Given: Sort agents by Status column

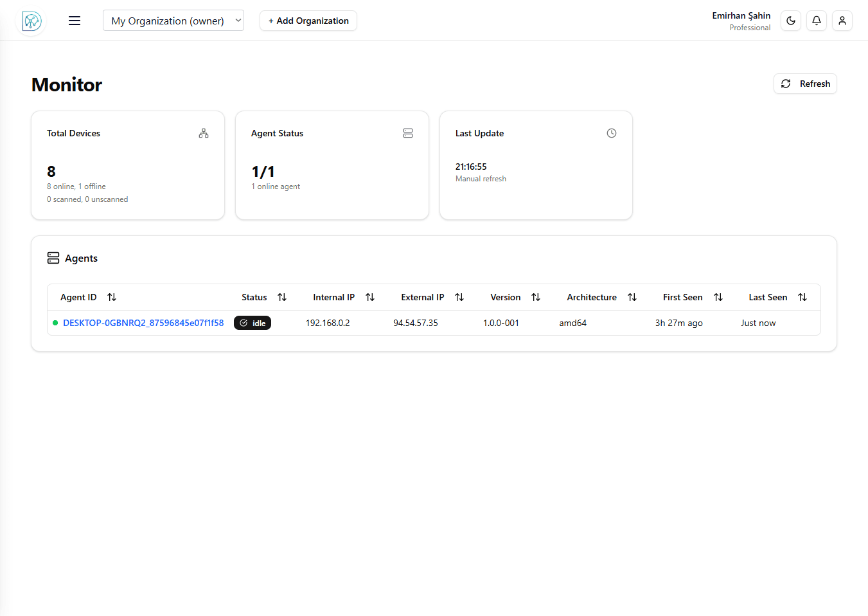Looking at the screenshot, I should pos(282,297).
